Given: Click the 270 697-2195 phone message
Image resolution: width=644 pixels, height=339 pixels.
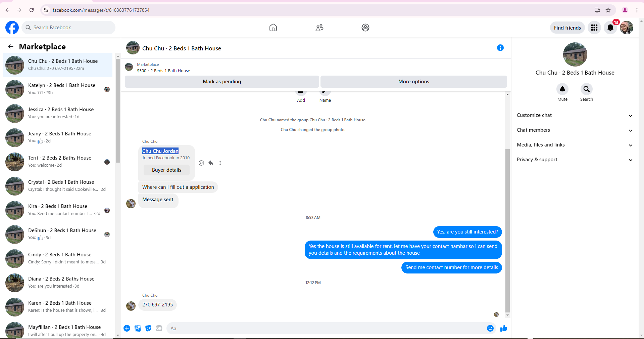Looking at the screenshot, I should point(157,305).
